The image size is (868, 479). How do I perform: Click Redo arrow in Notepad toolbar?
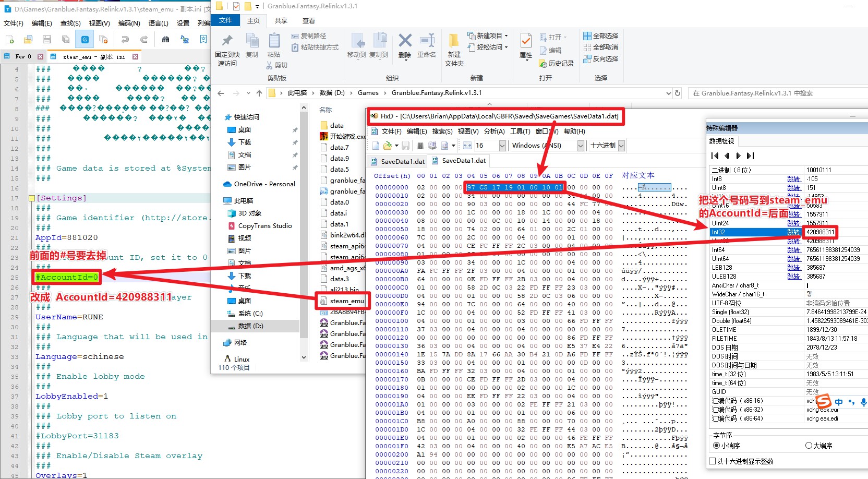144,39
